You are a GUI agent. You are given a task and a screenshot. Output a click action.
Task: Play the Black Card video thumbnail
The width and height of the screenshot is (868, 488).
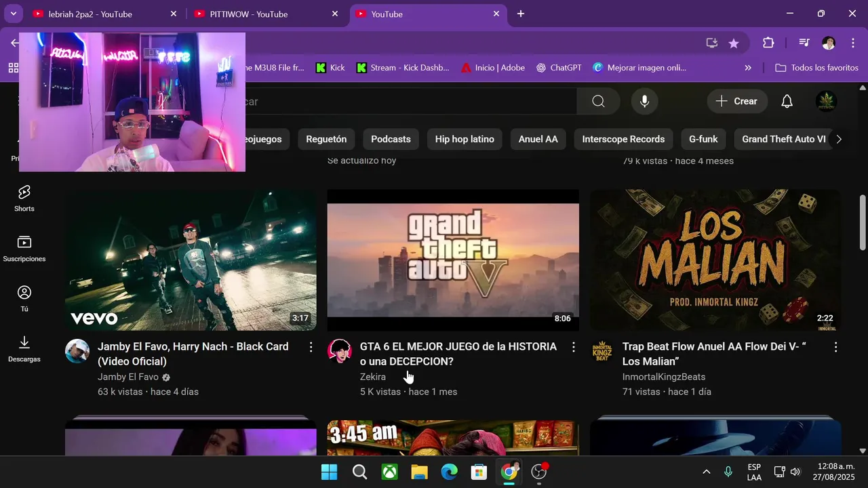tap(191, 260)
